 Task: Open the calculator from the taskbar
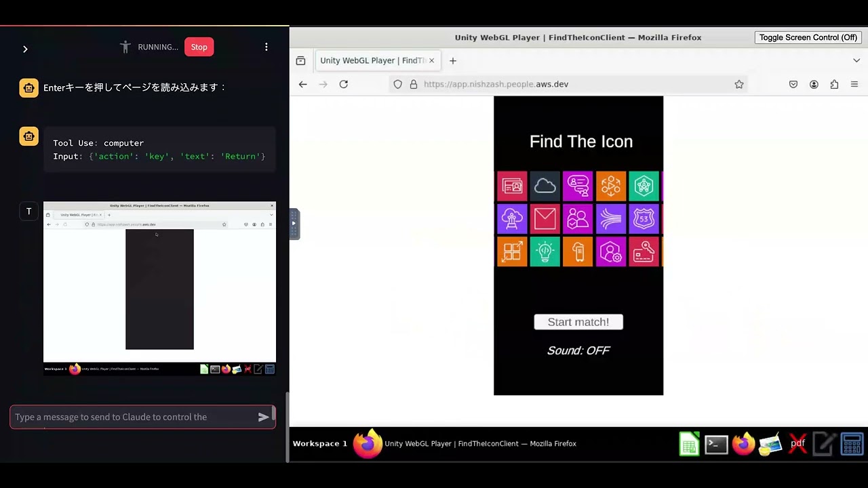point(852,443)
